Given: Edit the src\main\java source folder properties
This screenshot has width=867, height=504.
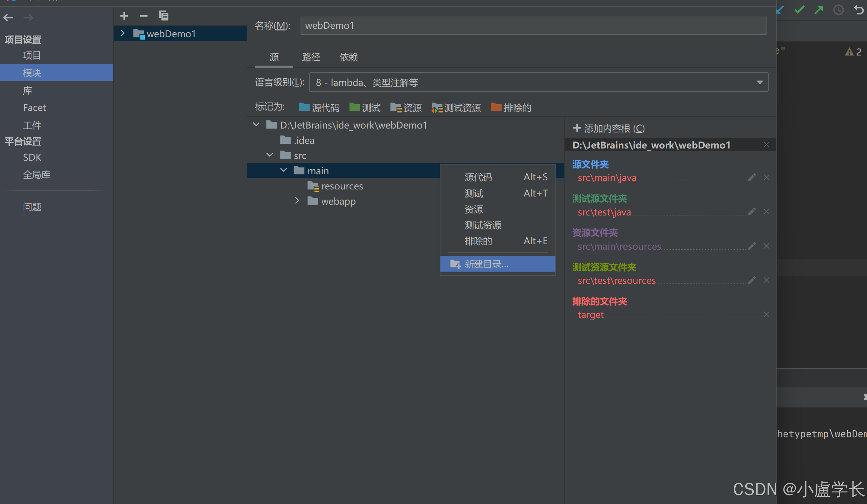Looking at the screenshot, I should coord(752,178).
